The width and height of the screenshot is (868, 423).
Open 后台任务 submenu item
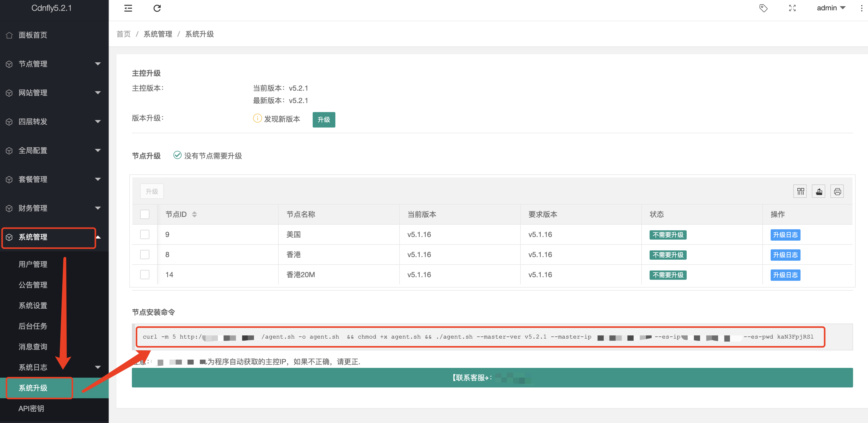tap(54, 326)
